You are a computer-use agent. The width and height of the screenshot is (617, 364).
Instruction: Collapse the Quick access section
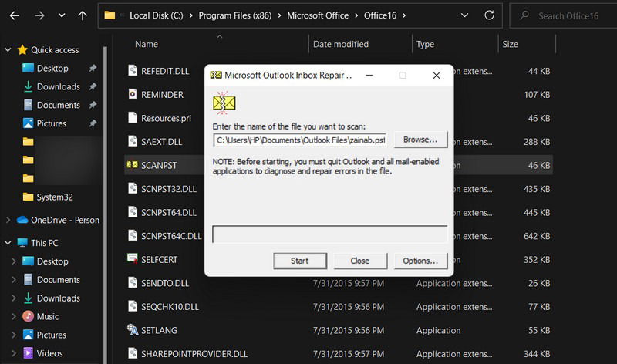tap(8, 50)
